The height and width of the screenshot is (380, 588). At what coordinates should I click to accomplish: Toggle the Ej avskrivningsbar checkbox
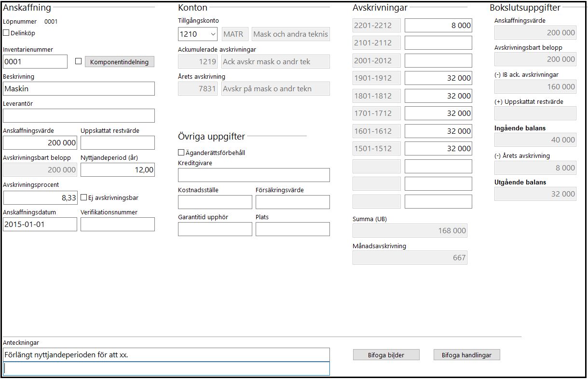coord(84,197)
